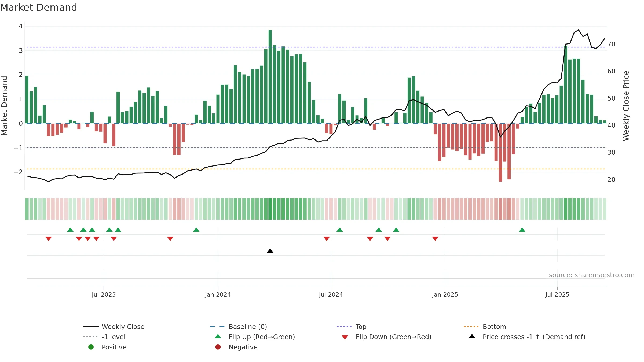The width and height of the screenshot is (644, 362).
Task: Click the red circle Negative legend icon
Action: click(x=218, y=347)
